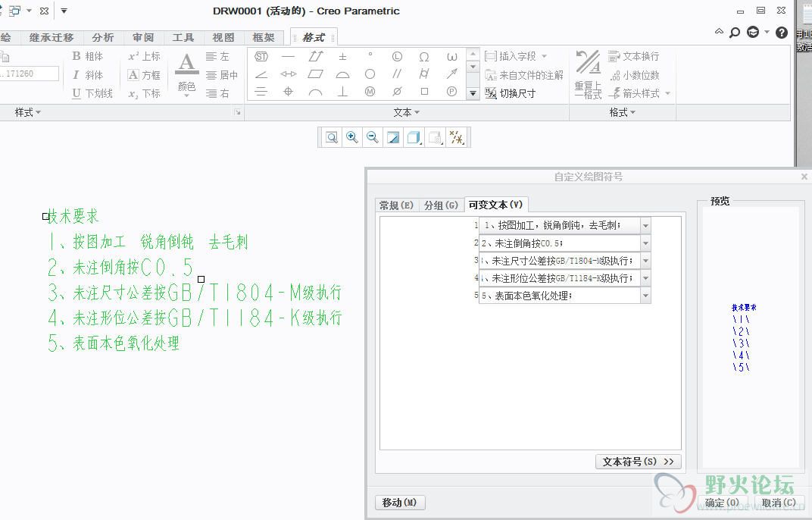Insert the square symbol
Viewport: 812px width, 520px height.
tap(424, 92)
